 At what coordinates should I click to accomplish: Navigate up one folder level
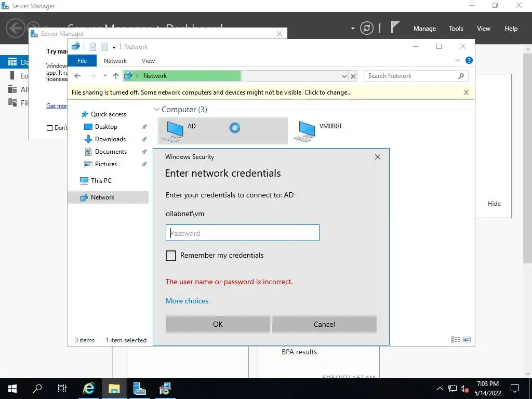tap(116, 76)
